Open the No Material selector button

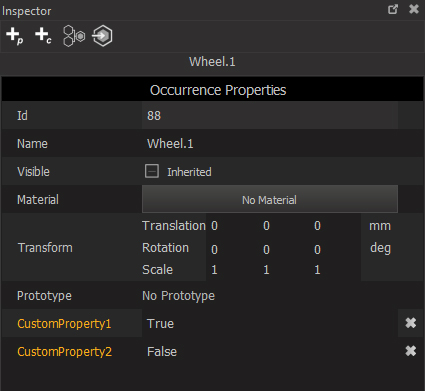click(x=270, y=199)
